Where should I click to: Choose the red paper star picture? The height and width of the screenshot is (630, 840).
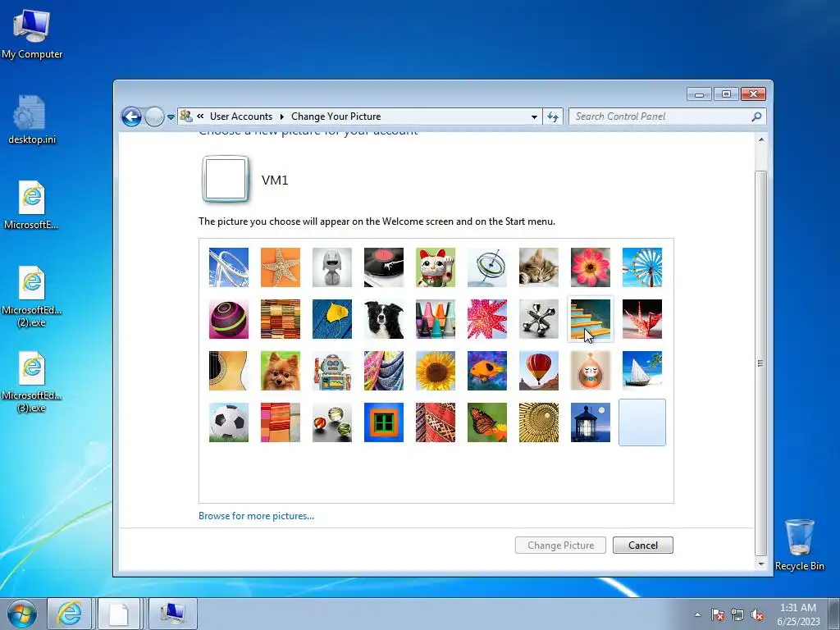pos(487,319)
